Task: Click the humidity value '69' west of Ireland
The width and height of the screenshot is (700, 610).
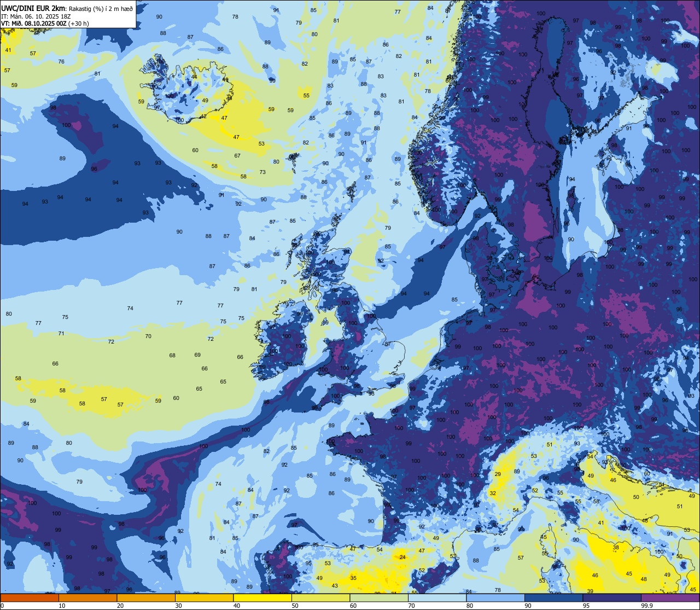Action: [x=197, y=355]
